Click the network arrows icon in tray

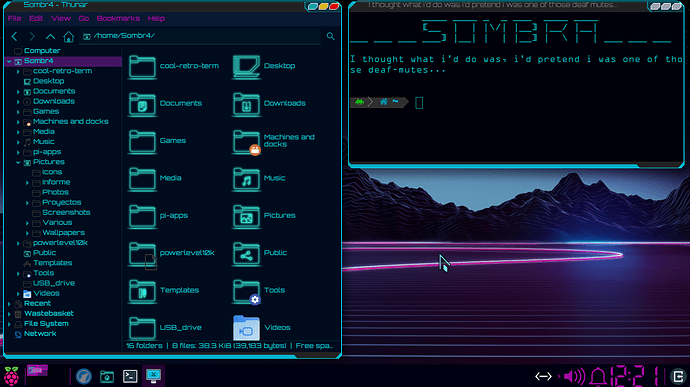pyautogui.click(x=543, y=376)
